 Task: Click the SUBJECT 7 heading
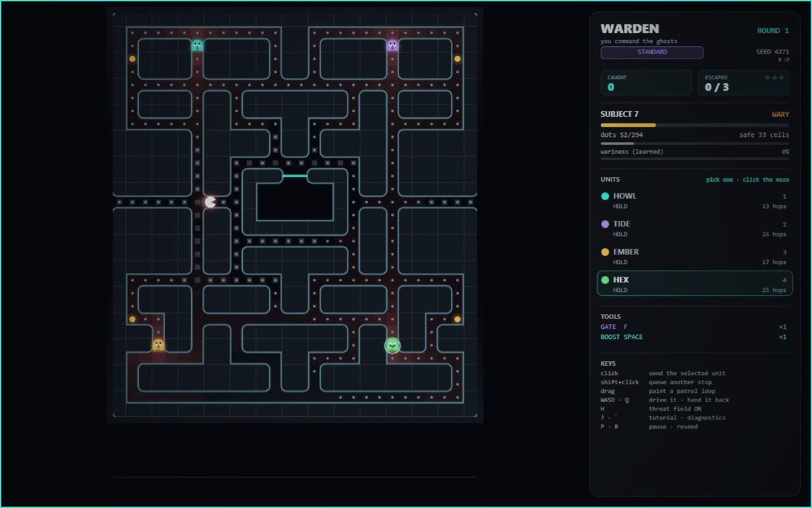coord(620,114)
